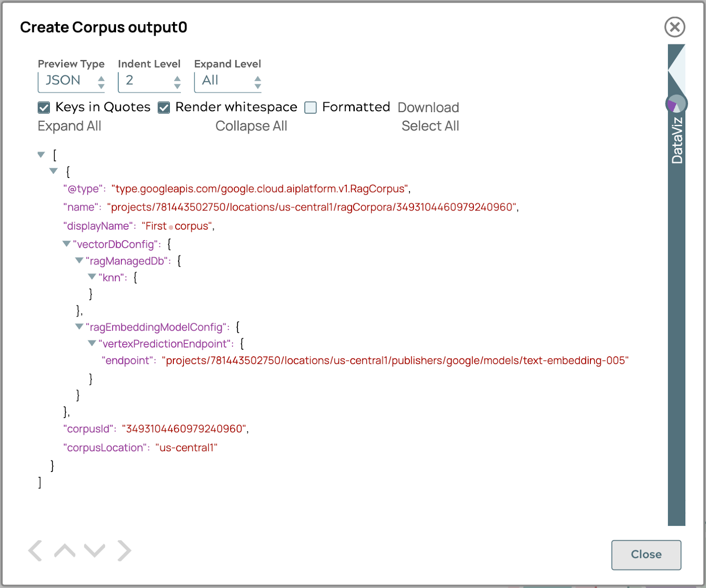
Task: Uncheck Keys in Quotes checkbox
Action: (x=44, y=107)
